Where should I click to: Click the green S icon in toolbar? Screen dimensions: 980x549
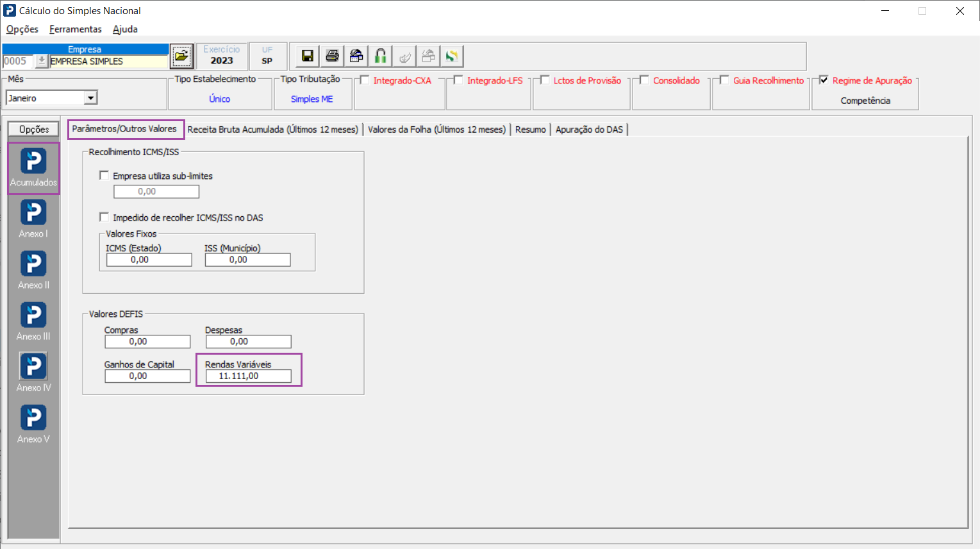[452, 56]
